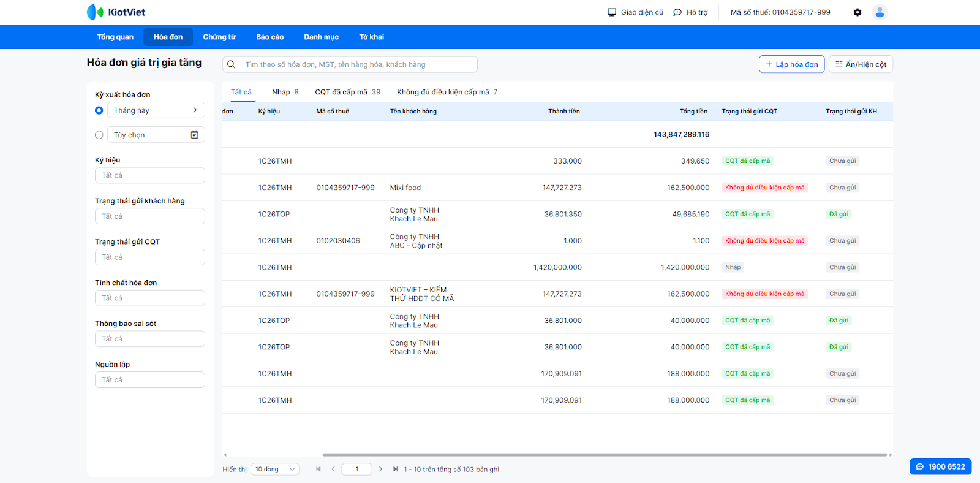Click the KiotViet logo icon

[x=95, y=12]
